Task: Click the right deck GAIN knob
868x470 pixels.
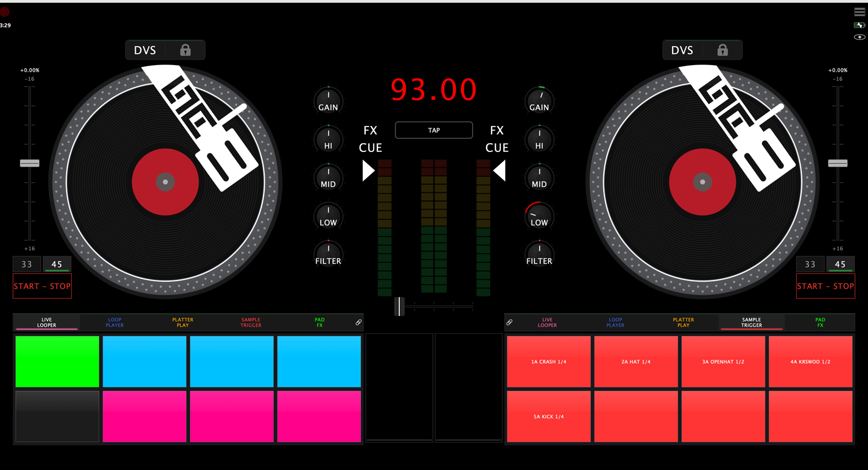Action: click(539, 100)
